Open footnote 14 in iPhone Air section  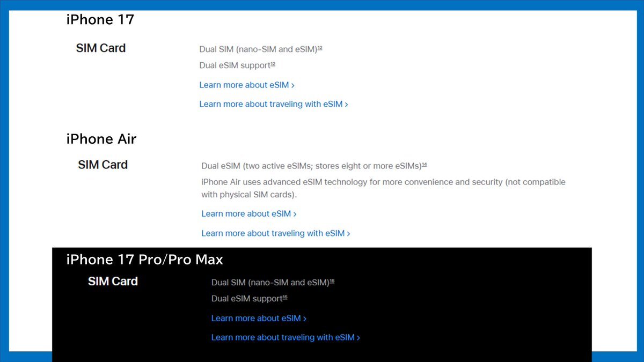424,164
